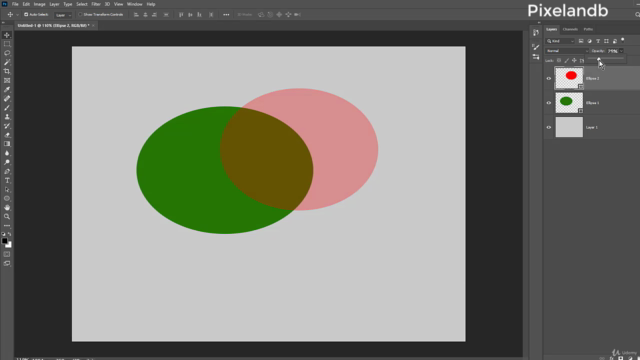Screen dimensions: 640x360
Task: Click align left edges button
Action: point(136,15)
